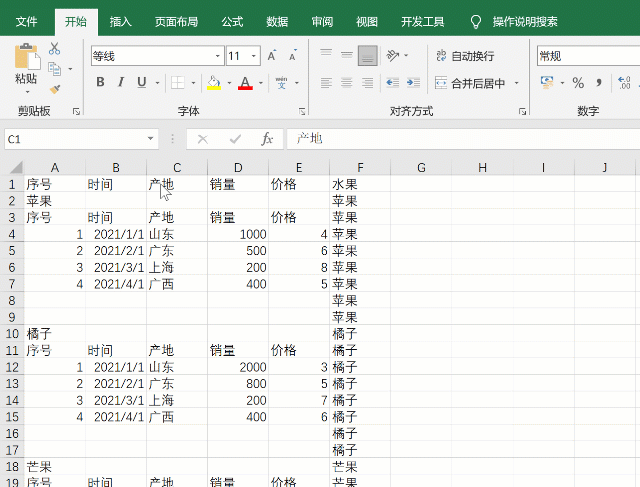Click the borders icon
Screen dimensions: 640x487
[x=178, y=83]
